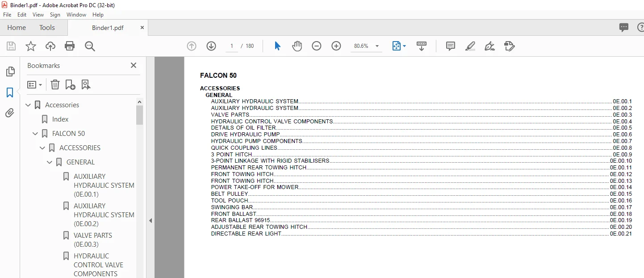Click QUICK COUPLING LINES index entry

point(244,147)
